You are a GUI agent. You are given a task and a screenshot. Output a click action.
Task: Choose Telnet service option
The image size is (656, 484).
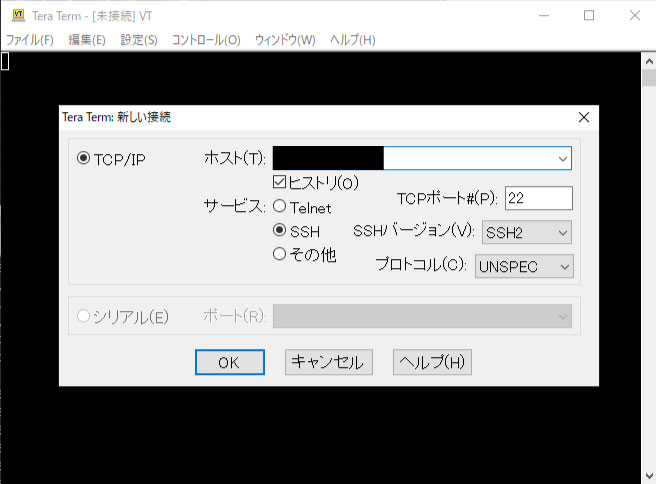pyautogui.click(x=279, y=206)
